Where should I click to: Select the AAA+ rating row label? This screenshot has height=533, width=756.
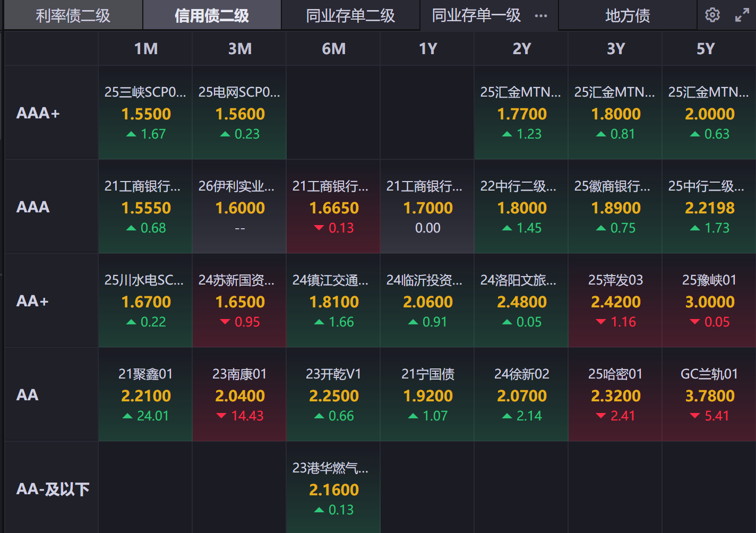(x=38, y=113)
